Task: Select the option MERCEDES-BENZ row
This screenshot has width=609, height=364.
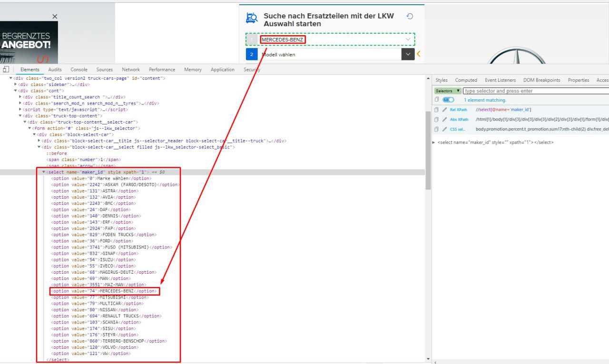Action: tap(104, 291)
